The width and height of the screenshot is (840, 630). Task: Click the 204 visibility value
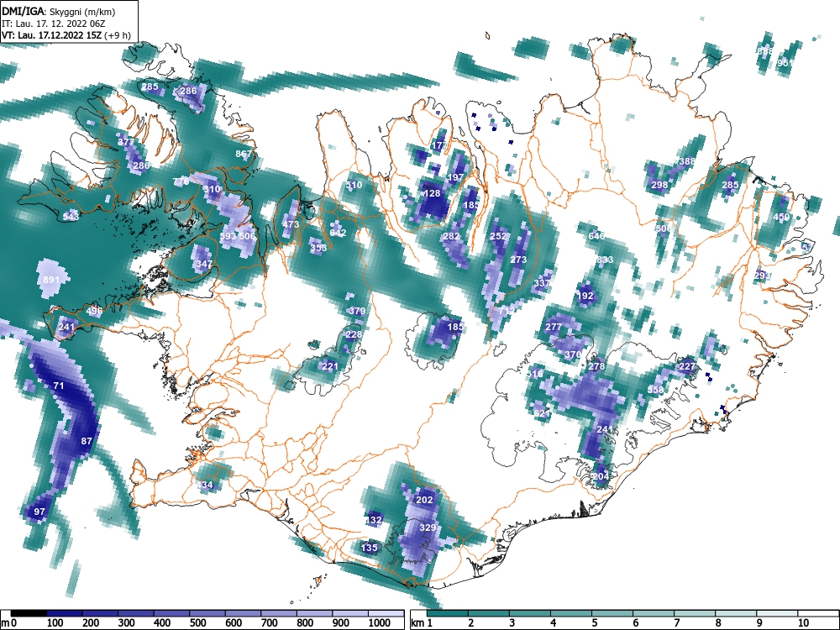coord(601,476)
